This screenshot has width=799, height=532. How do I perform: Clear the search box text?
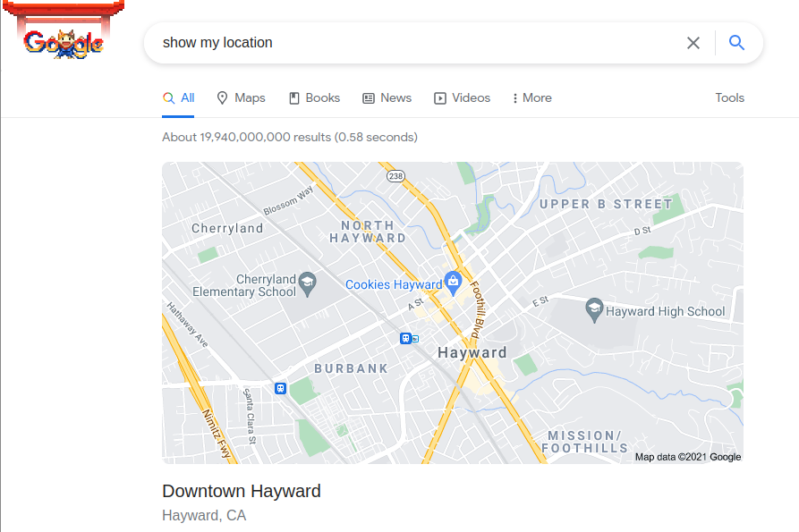693,43
